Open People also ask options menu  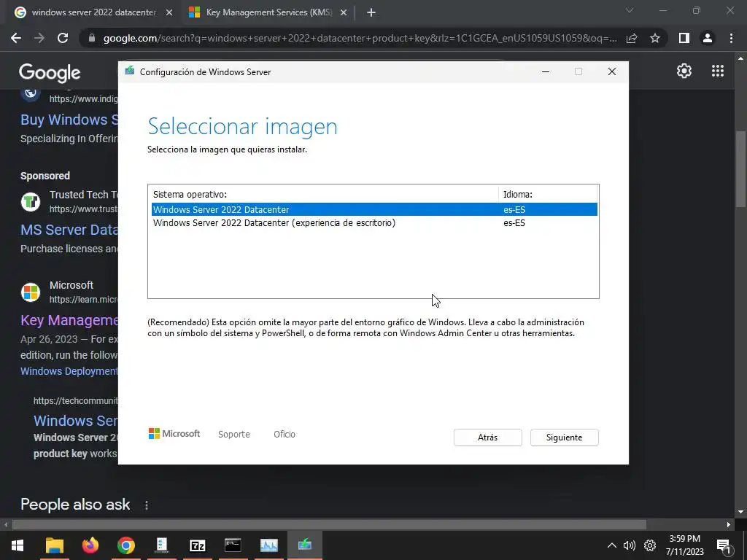[147, 505]
